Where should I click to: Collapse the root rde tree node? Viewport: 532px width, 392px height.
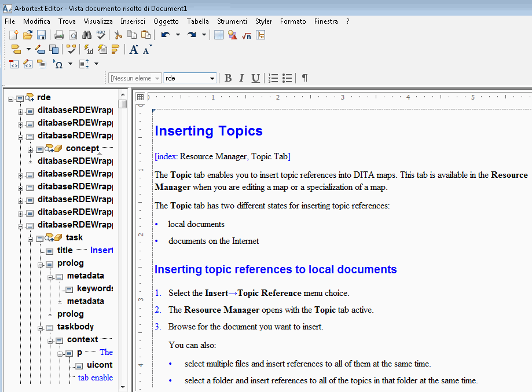click(x=11, y=99)
